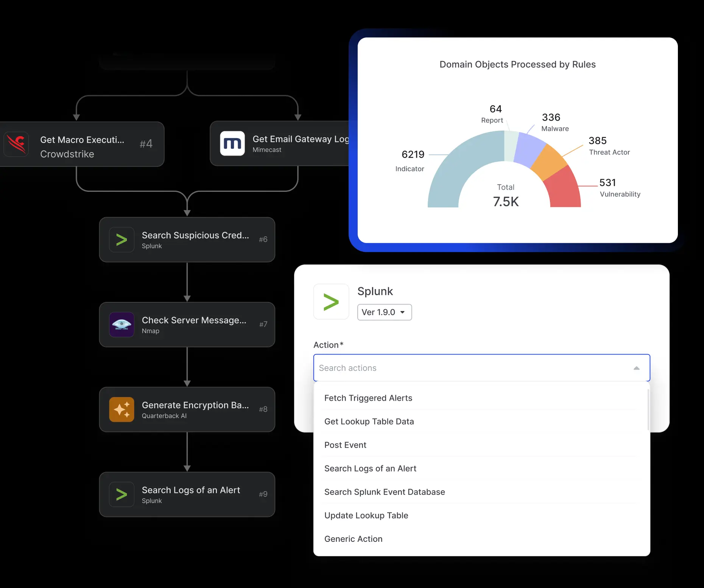Image resolution: width=704 pixels, height=588 pixels.
Task: Open the Ver 1.9.0 version dropdown
Action: point(384,312)
